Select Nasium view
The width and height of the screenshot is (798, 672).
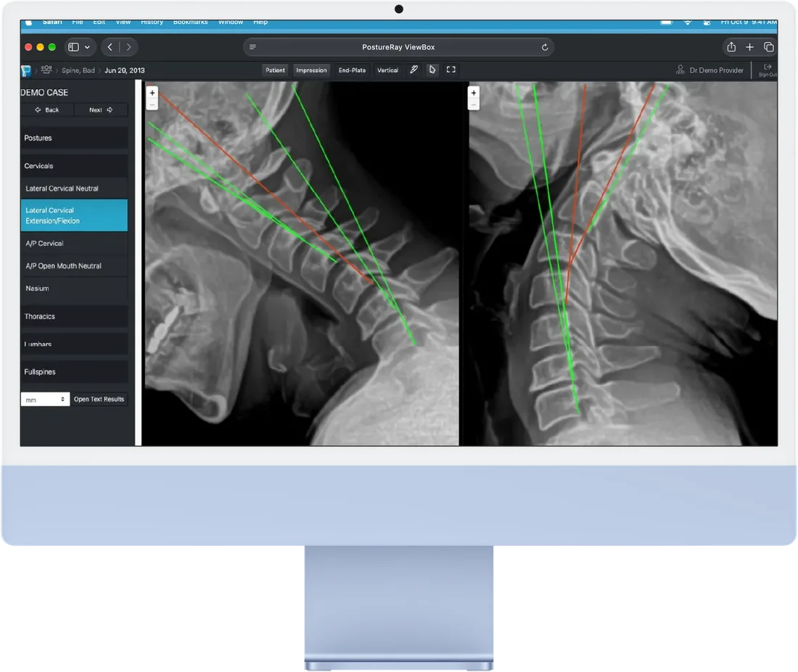point(74,289)
